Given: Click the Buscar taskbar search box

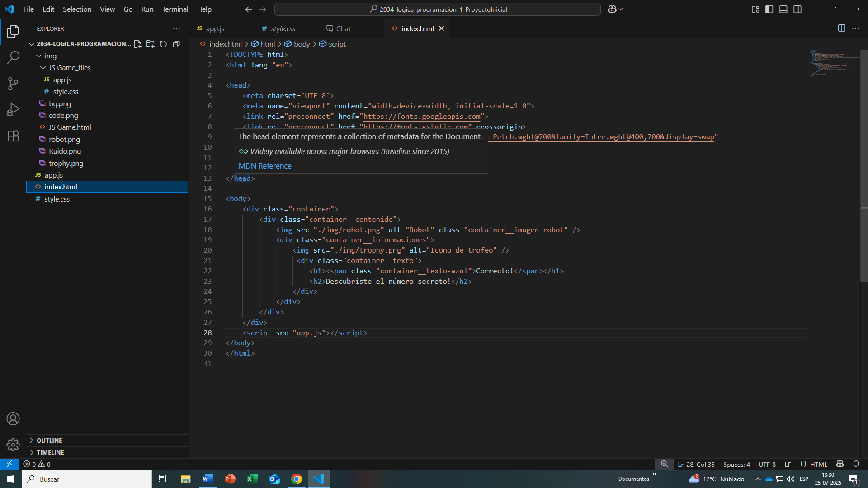Looking at the screenshot, I should 87,479.
